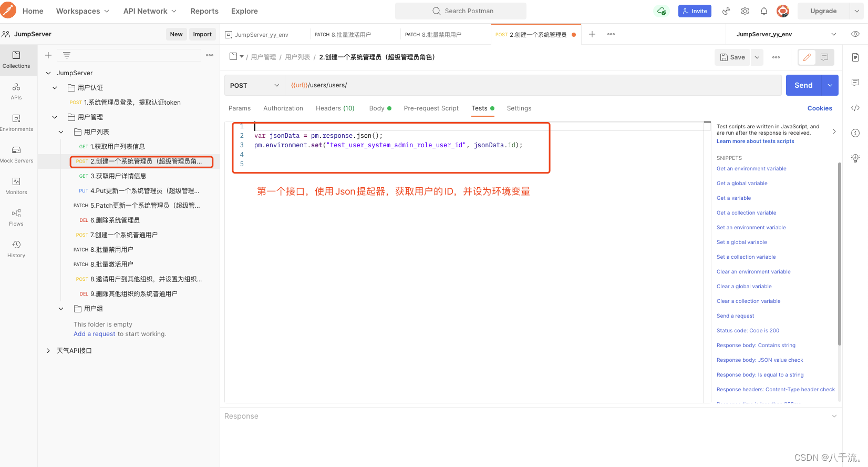Switch to the Pre-request Script tab
The height and width of the screenshot is (467, 868).
pos(431,108)
